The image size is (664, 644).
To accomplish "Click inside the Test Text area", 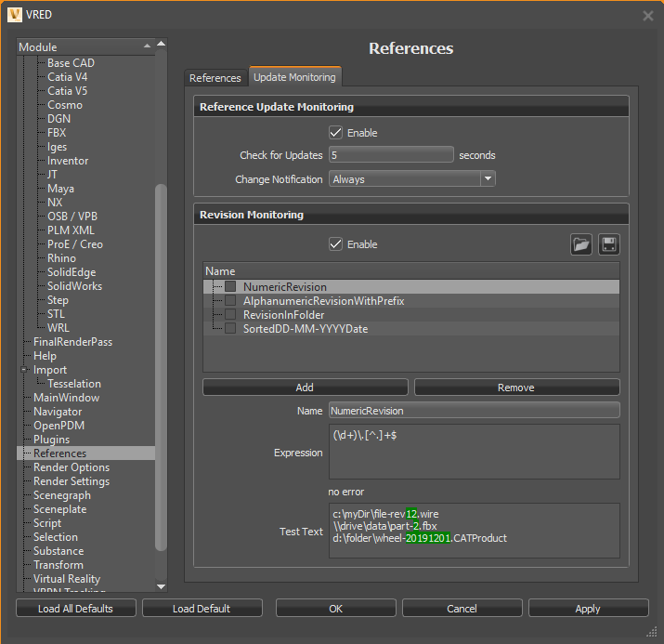I will pos(475,531).
